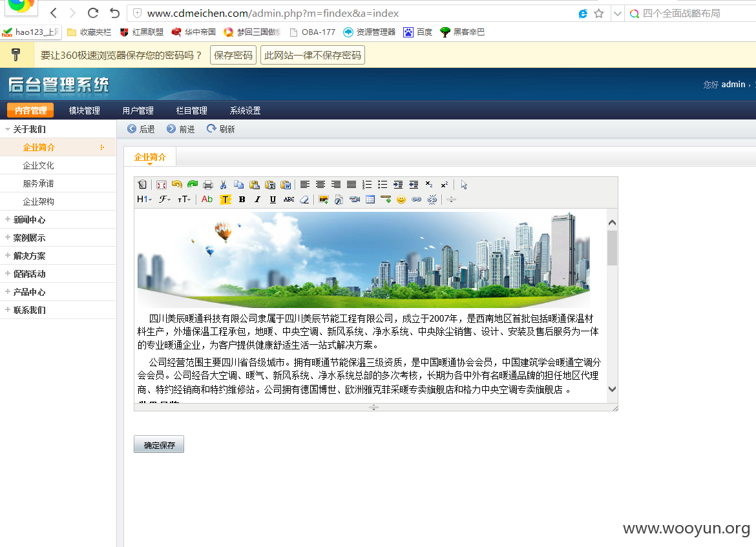Insert horizontal rule icon

click(386, 200)
